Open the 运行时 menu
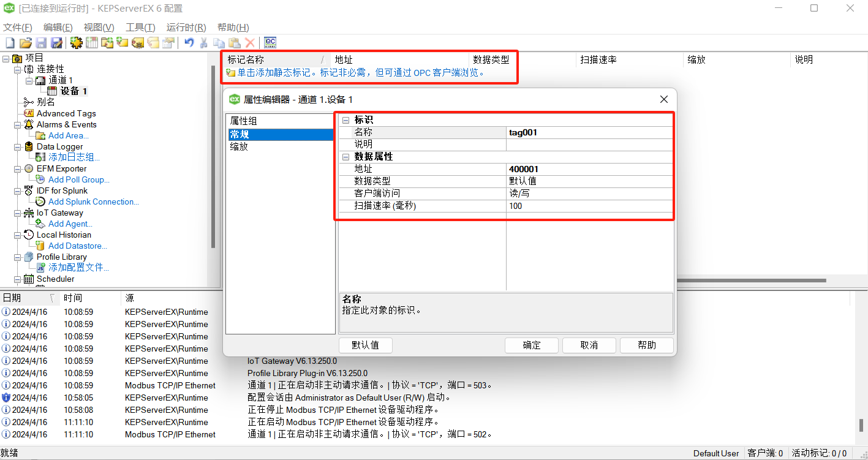The image size is (868, 460). tap(186, 28)
